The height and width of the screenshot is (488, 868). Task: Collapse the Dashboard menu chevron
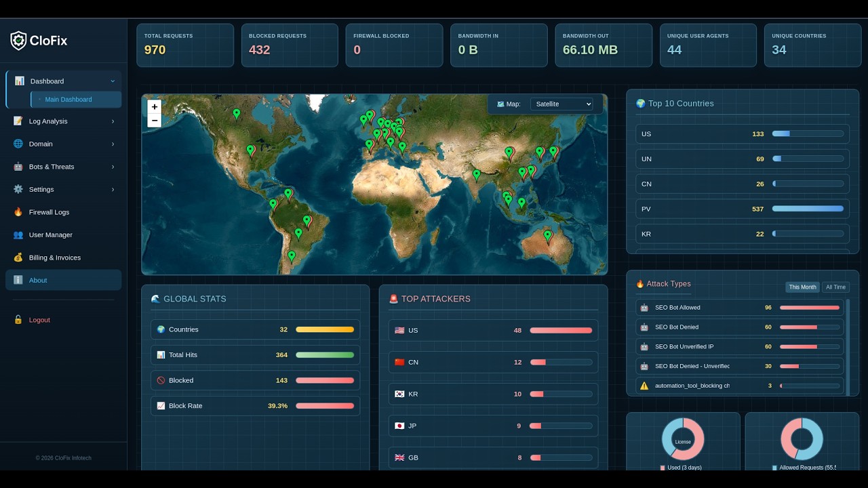pos(113,81)
